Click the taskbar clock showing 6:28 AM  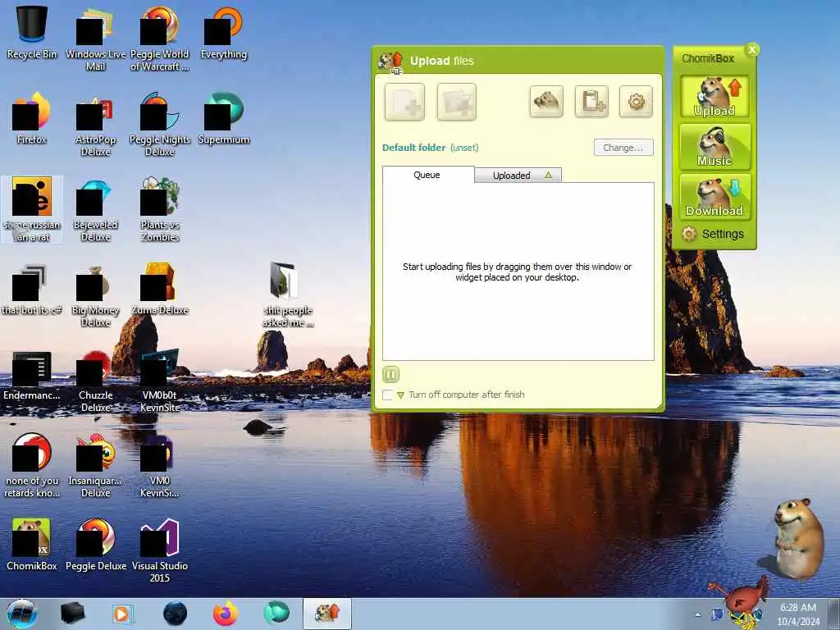tap(798, 614)
